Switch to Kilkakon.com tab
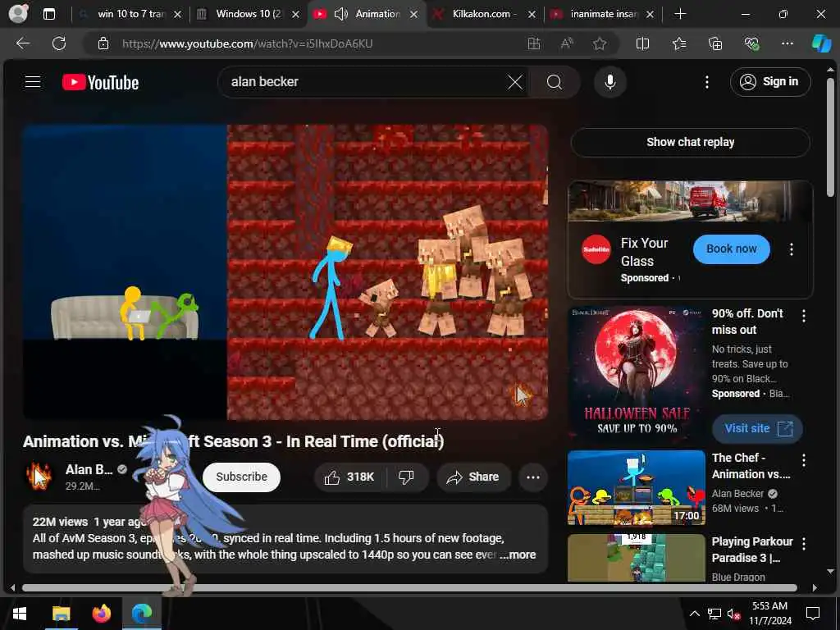Image resolution: width=840 pixels, height=630 pixels. [484, 14]
